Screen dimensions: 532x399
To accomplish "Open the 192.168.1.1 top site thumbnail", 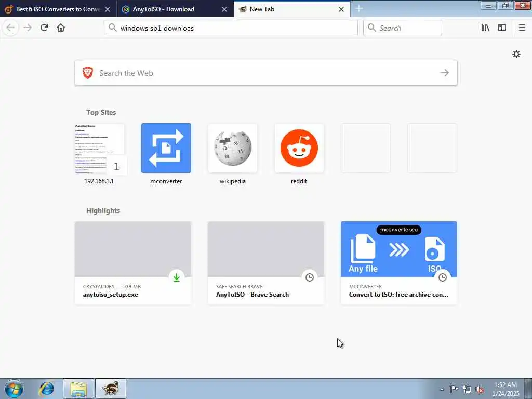I will click(99, 148).
